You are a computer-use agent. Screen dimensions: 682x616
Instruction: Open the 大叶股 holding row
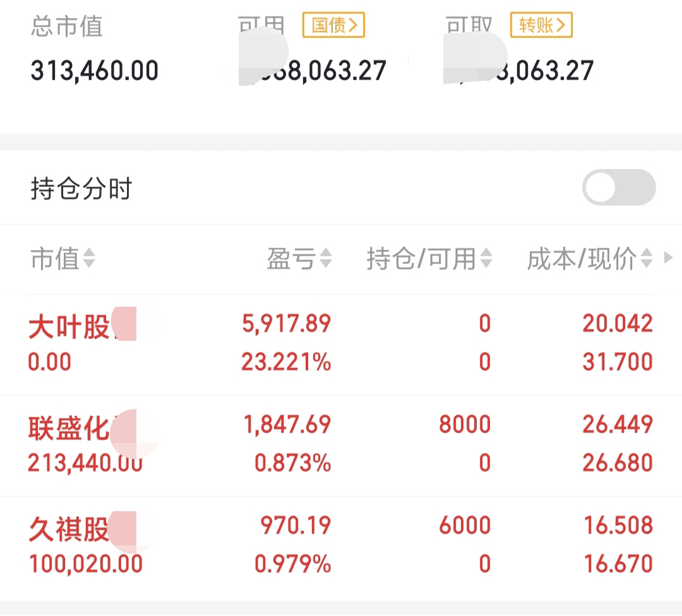pyautogui.click(x=341, y=345)
